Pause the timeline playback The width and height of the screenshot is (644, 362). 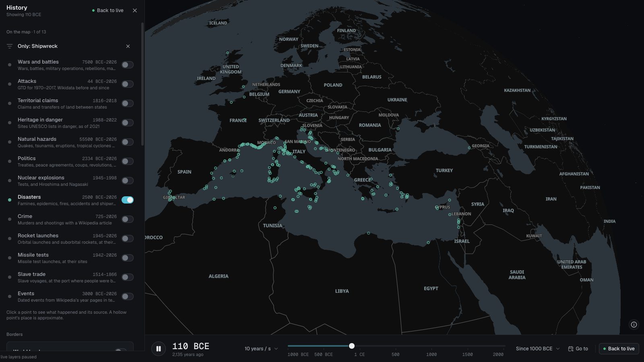[159, 349]
